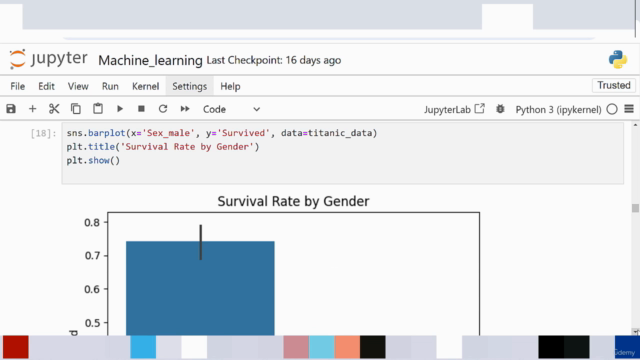Click the kernel status circle indicator
Screen dimensions: 640x360
tap(612, 109)
